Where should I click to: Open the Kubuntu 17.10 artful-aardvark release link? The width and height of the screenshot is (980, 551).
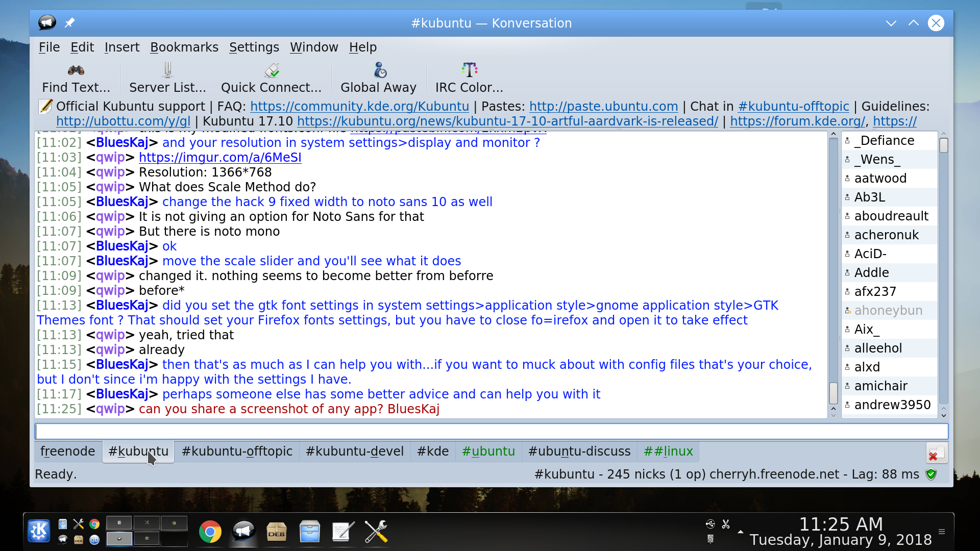pos(507,121)
